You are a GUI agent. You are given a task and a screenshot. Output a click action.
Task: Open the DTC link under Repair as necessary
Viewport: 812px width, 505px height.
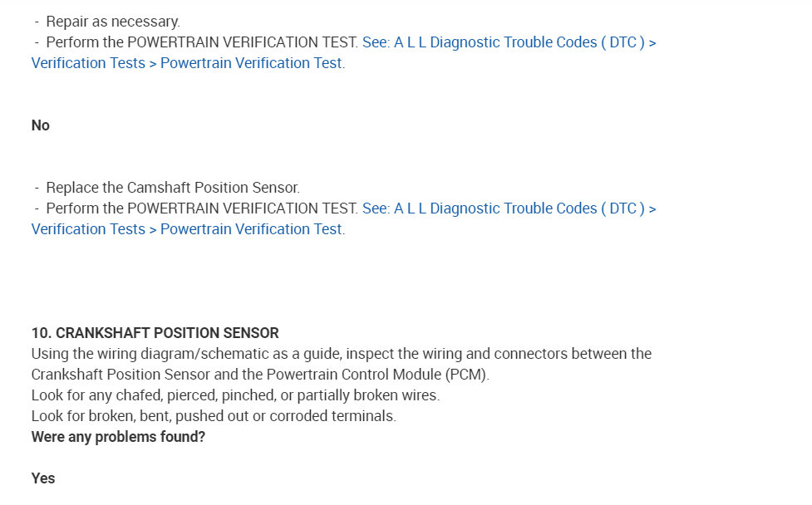point(509,42)
